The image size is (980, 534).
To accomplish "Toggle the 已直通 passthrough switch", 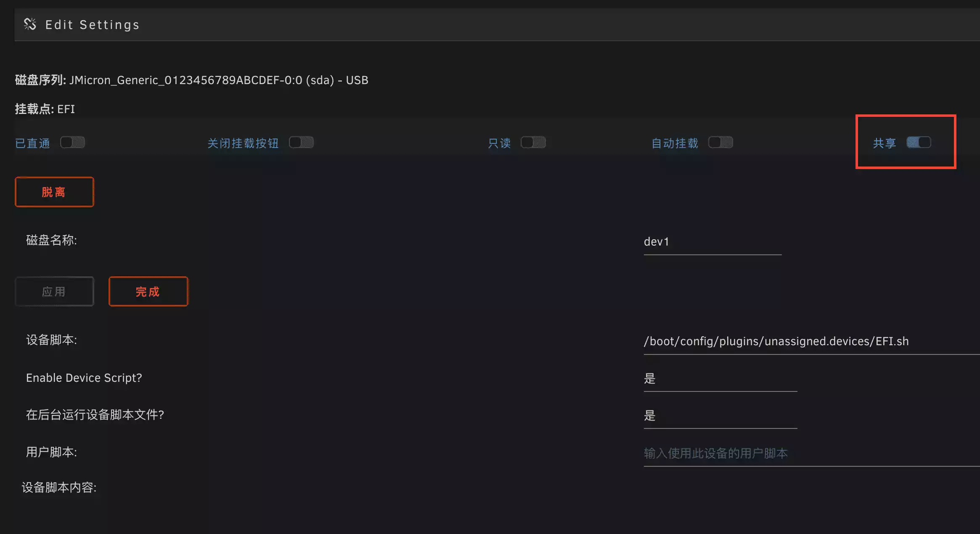I will coord(72,143).
